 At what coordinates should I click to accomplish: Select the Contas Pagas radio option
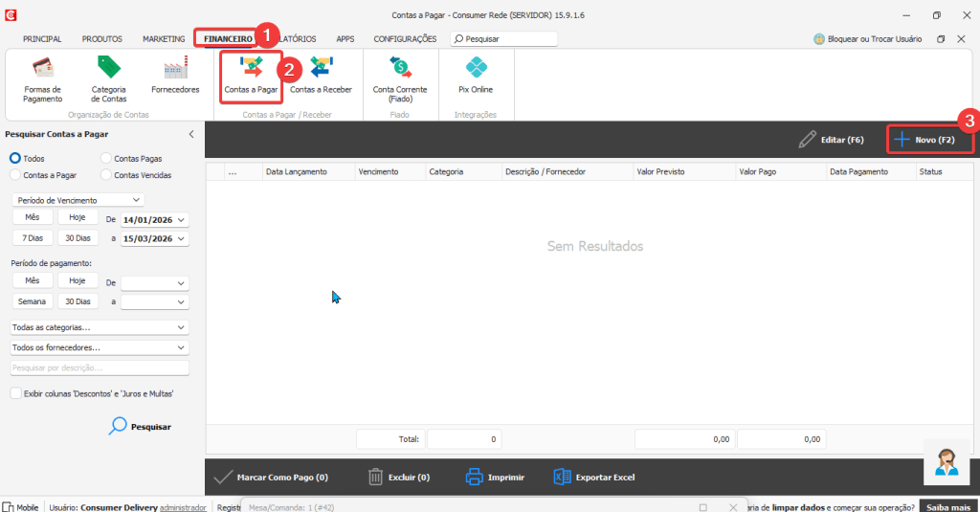tap(106, 158)
